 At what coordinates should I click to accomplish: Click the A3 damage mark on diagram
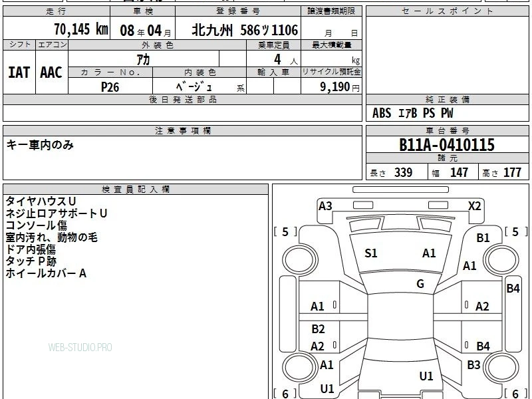click(325, 206)
